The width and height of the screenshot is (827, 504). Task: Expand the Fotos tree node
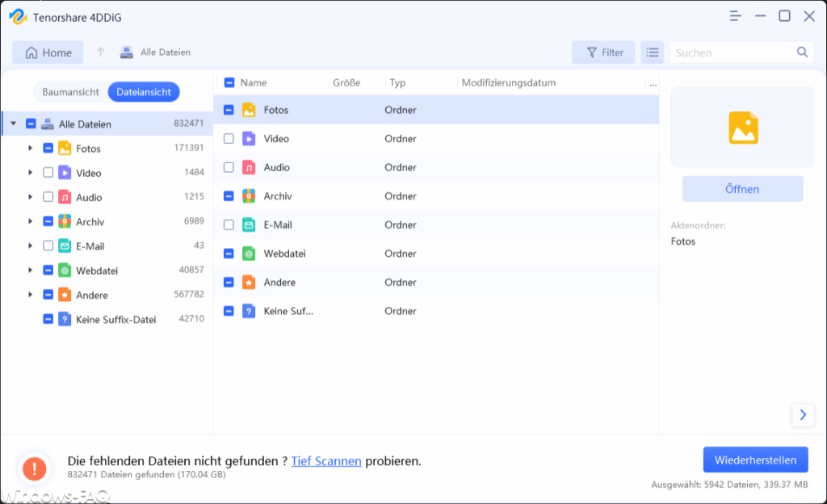click(30, 148)
